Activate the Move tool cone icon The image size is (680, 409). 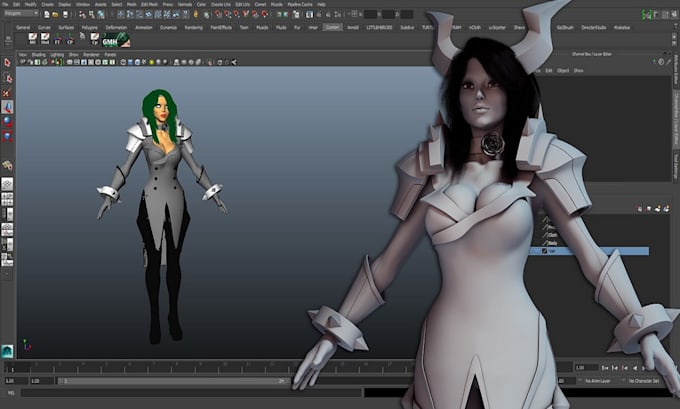pos(7,107)
